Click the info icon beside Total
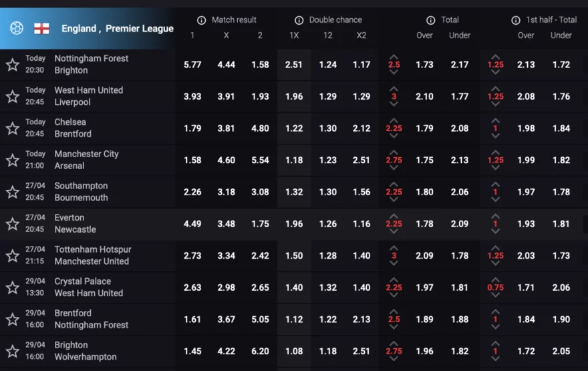Screen dimensions: 588x371 click(431, 20)
